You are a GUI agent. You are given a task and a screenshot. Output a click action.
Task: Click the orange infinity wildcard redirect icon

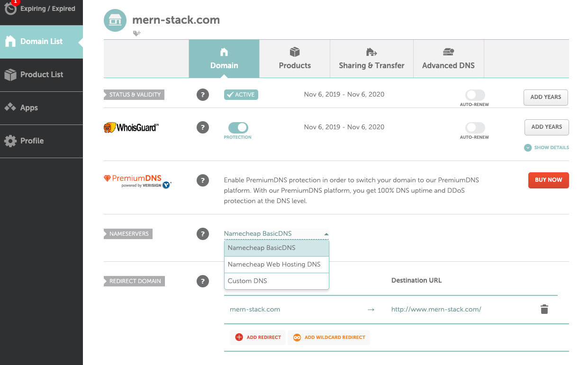[x=297, y=337]
